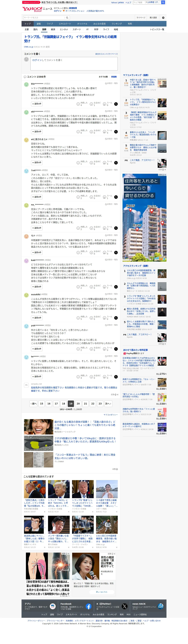Screen dimensions: 188x644
Task: Click the article headline about Trump poll
Action: (x=71, y=39)
